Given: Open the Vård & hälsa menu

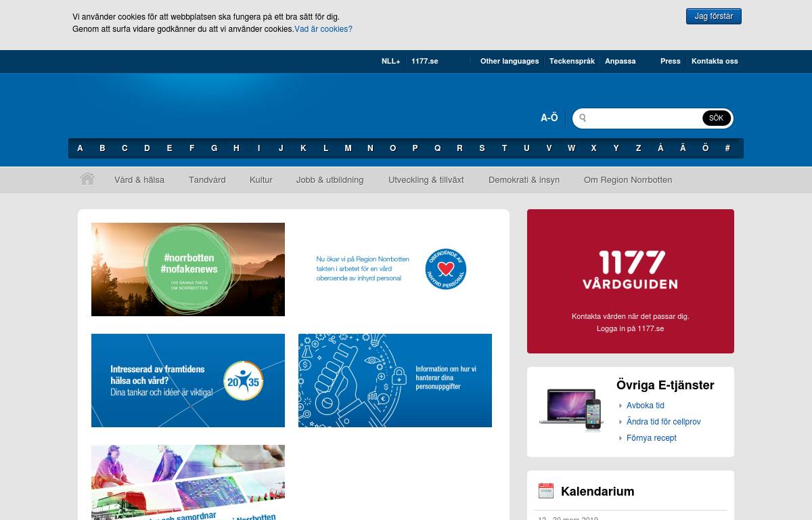Looking at the screenshot, I should [x=139, y=180].
